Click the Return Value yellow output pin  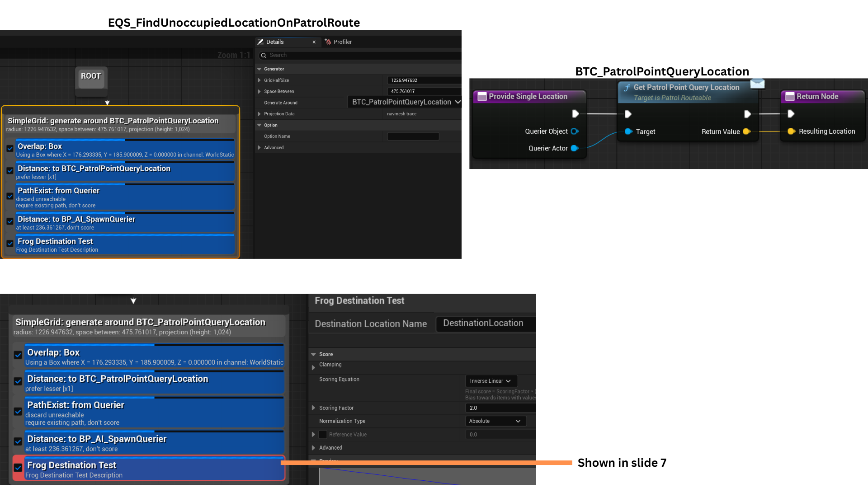[746, 131]
